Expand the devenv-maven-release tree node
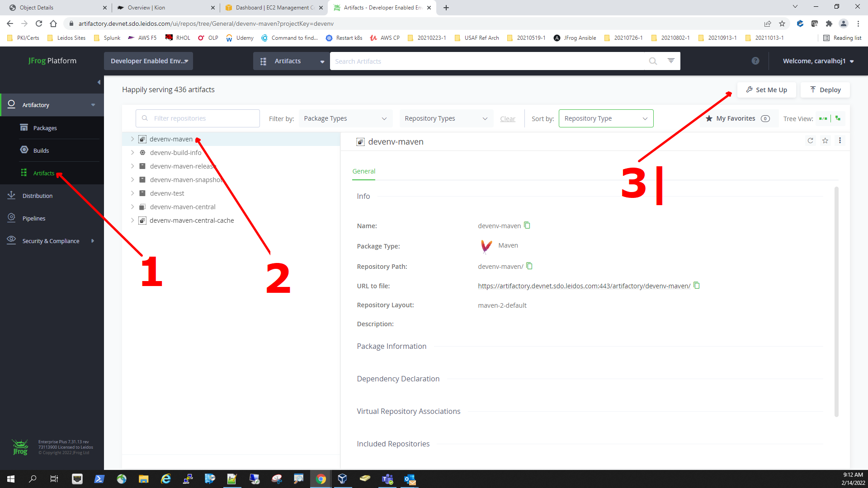The height and width of the screenshot is (488, 868). (x=132, y=166)
